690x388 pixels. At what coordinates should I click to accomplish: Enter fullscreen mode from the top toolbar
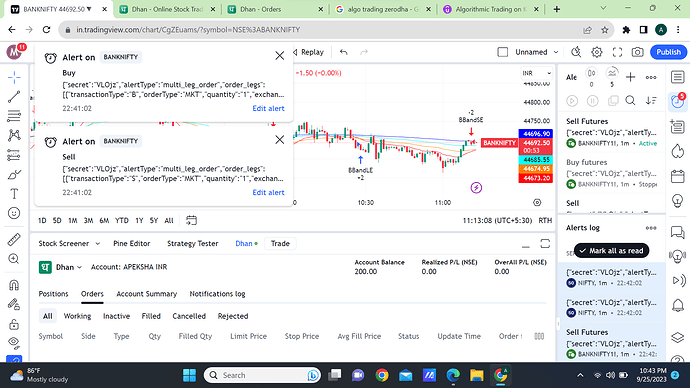pos(617,52)
